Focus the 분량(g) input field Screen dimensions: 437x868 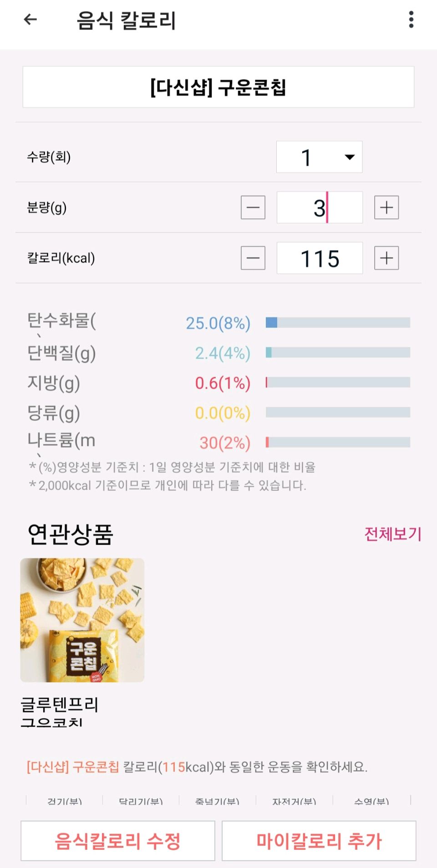coord(319,207)
